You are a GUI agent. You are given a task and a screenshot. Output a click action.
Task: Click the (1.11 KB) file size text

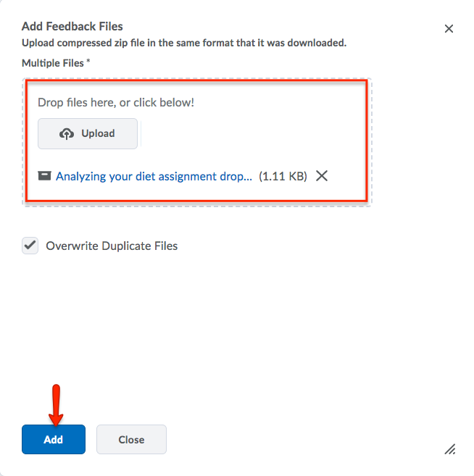[x=283, y=176]
